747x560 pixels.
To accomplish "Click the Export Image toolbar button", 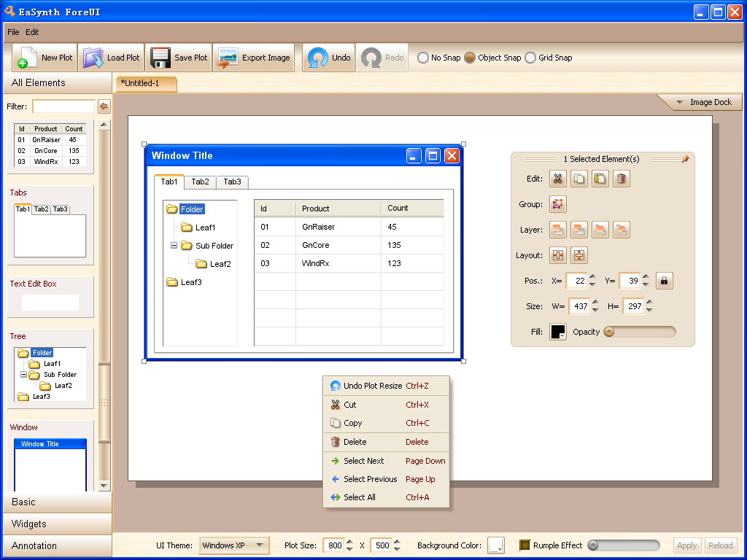I will (253, 58).
